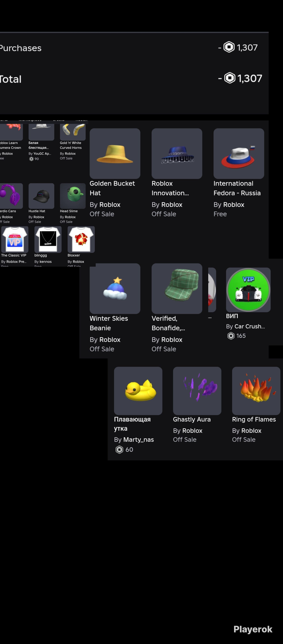Open YouGC Ap.. creator link

pos(42,154)
